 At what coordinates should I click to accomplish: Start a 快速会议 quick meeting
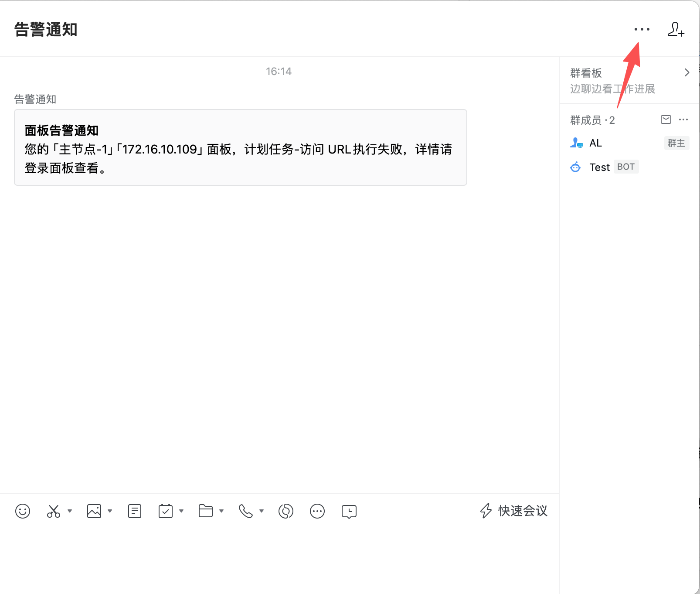click(514, 511)
